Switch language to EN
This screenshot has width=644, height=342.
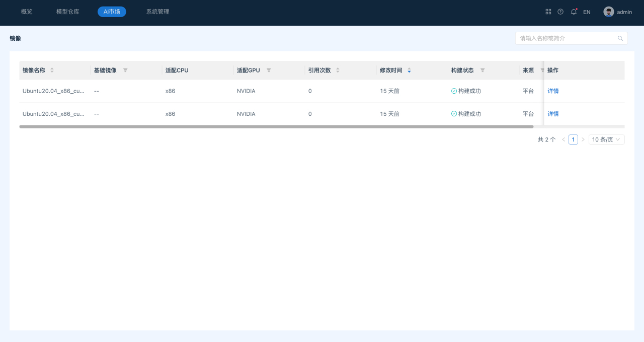tap(587, 12)
